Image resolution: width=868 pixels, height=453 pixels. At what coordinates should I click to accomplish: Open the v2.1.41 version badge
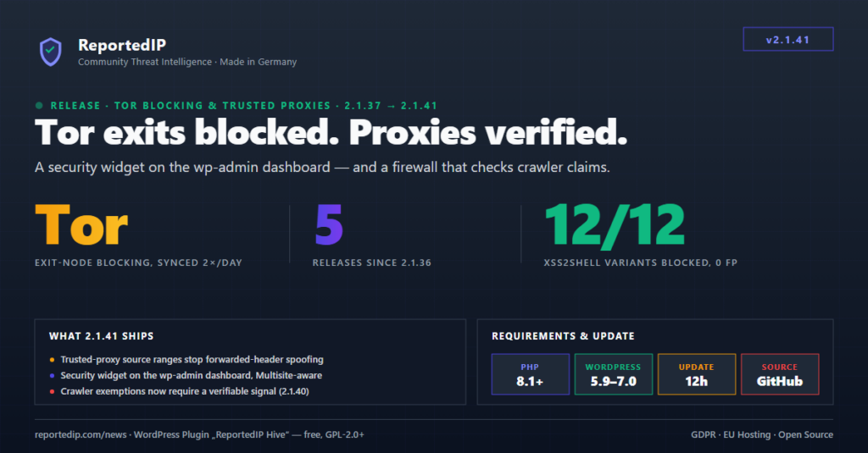(x=787, y=39)
